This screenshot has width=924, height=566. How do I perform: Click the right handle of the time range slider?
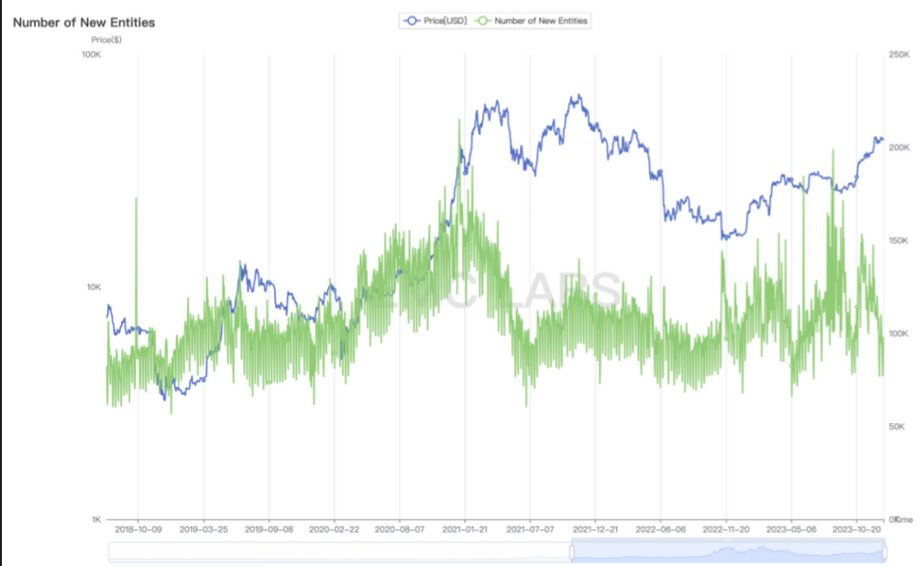(885, 551)
